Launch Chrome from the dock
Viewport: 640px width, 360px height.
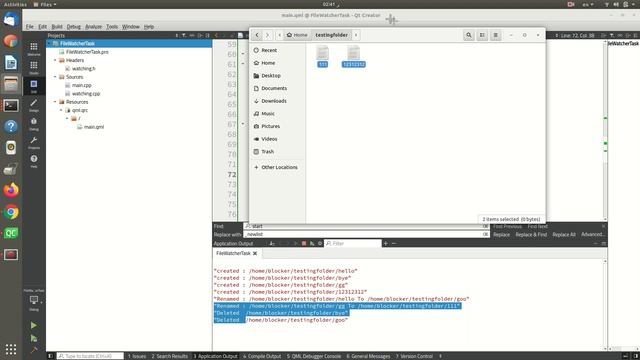tap(11, 212)
